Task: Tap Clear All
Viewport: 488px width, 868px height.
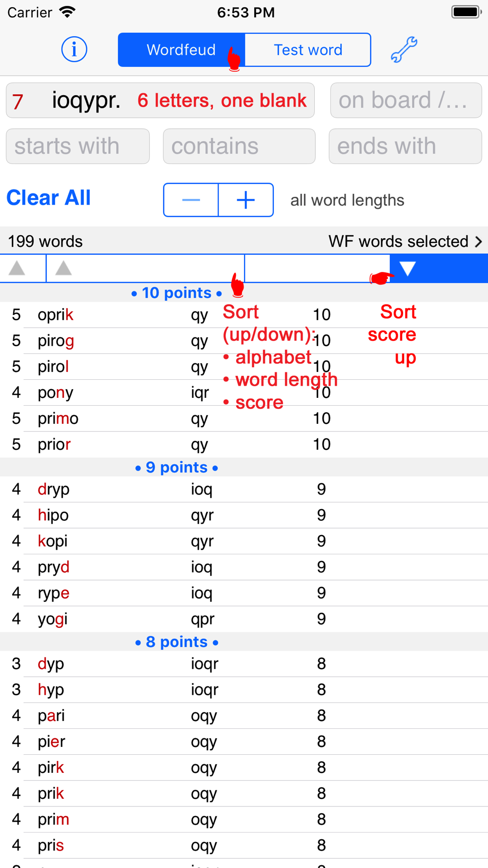Action: (49, 198)
